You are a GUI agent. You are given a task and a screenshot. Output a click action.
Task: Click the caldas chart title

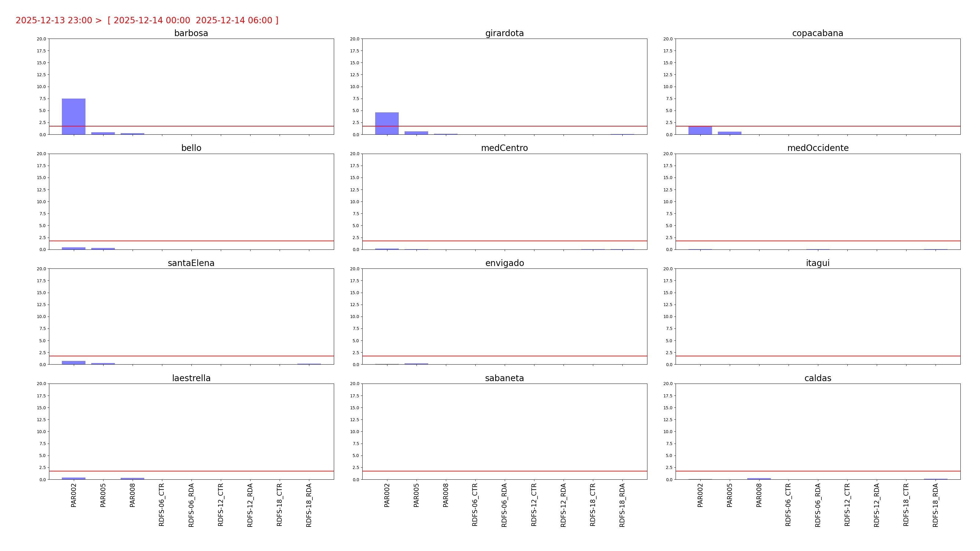pos(818,378)
